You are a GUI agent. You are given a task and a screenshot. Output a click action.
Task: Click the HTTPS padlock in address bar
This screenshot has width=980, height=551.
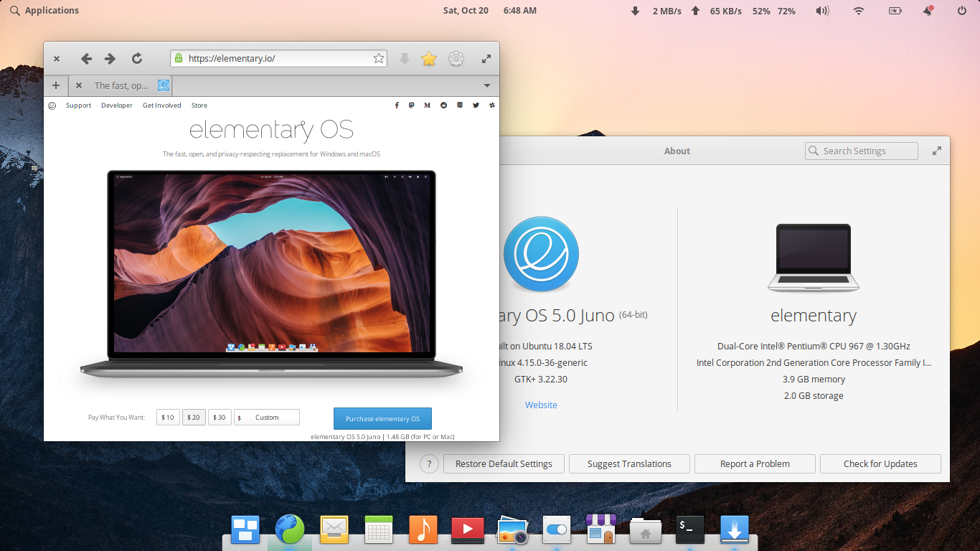[179, 58]
